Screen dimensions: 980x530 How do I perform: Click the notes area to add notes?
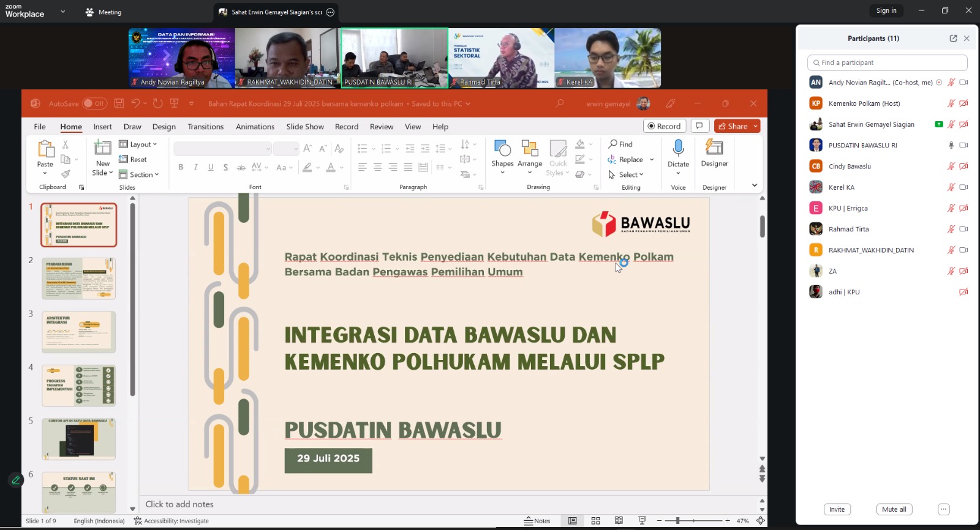coord(447,504)
